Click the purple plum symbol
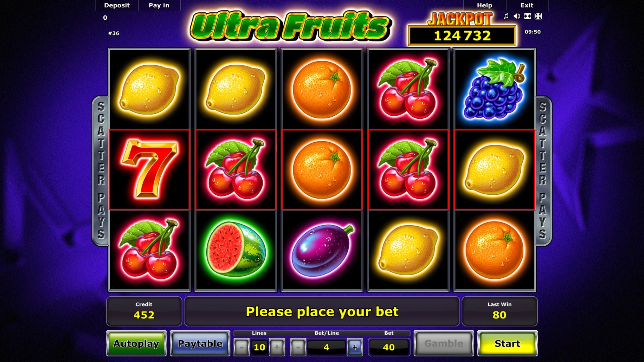Screen dimensions: 644x362 322,250
